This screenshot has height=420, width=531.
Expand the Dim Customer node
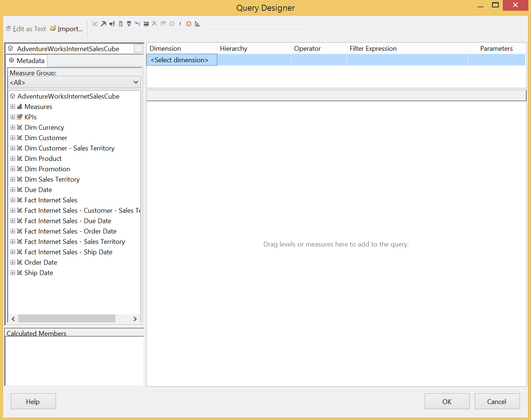tap(13, 138)
